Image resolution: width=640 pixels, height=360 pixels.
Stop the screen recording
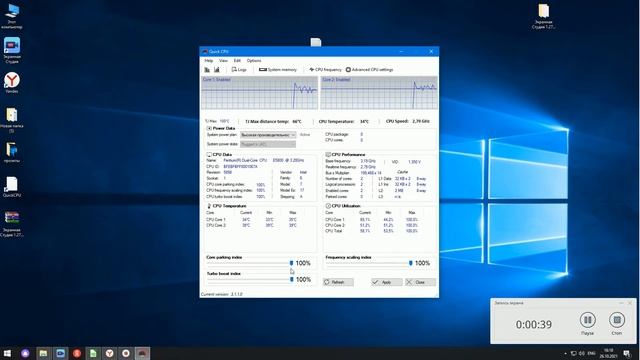click(x=617, y=320)
